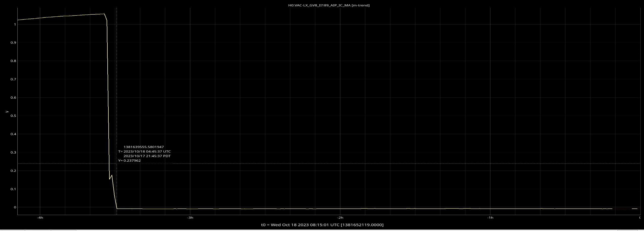Click the first tab at the bottom-left edge

[x=12, y=230]
